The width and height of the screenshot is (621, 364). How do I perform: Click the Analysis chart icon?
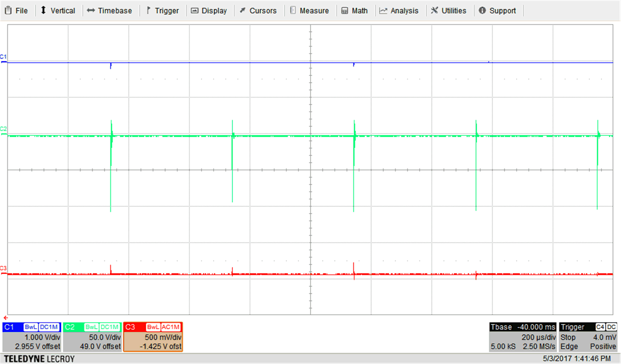(x=384, y=11)
